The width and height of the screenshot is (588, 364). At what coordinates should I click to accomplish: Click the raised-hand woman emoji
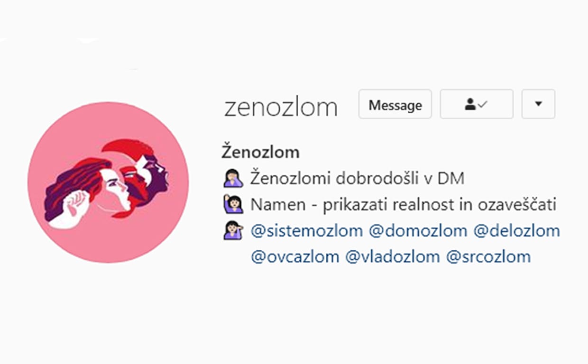tap(233, 204)
